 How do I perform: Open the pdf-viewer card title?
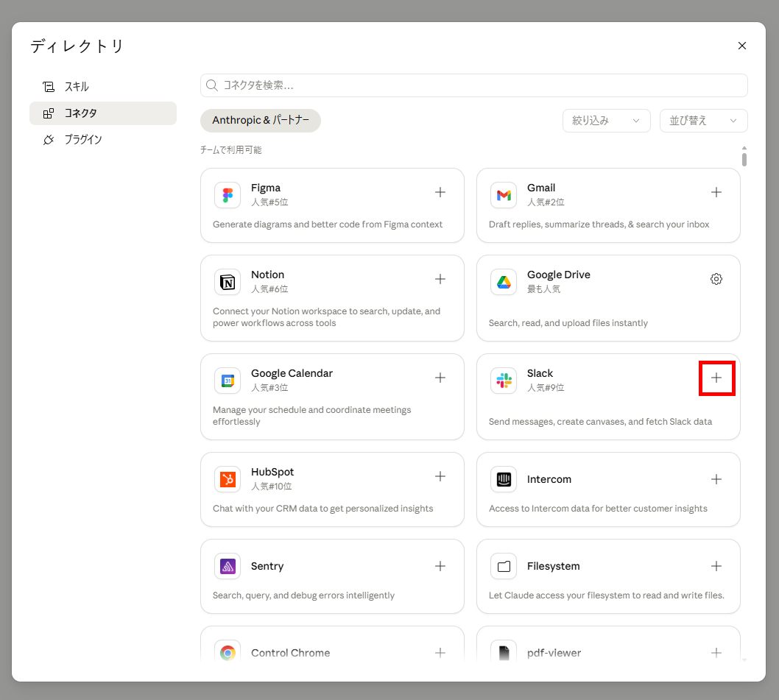coord(554,653)
